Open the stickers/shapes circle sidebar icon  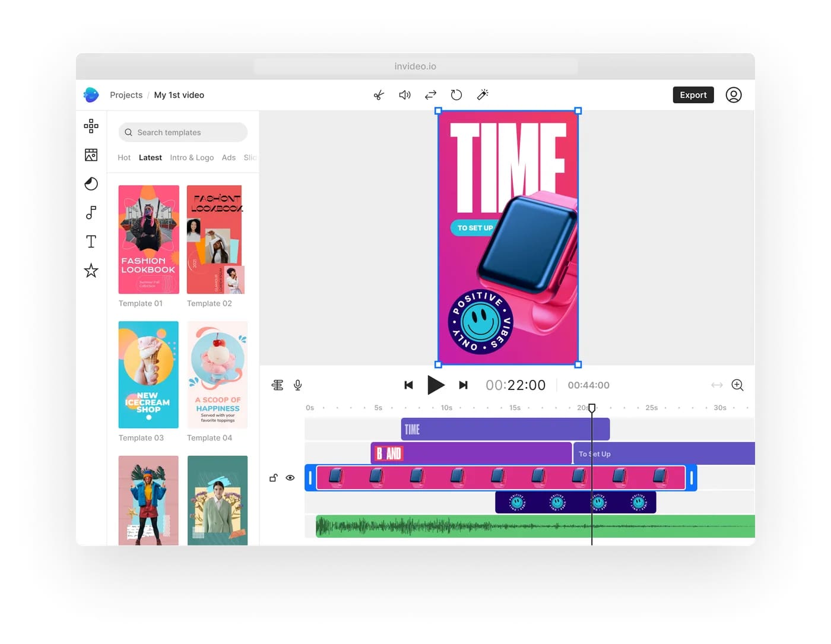91,184
